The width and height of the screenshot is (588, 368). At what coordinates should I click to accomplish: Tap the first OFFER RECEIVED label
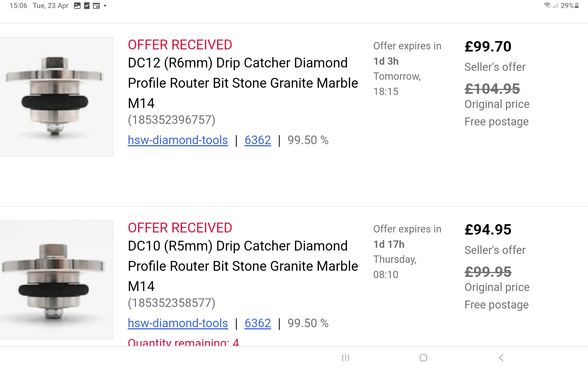180,45
